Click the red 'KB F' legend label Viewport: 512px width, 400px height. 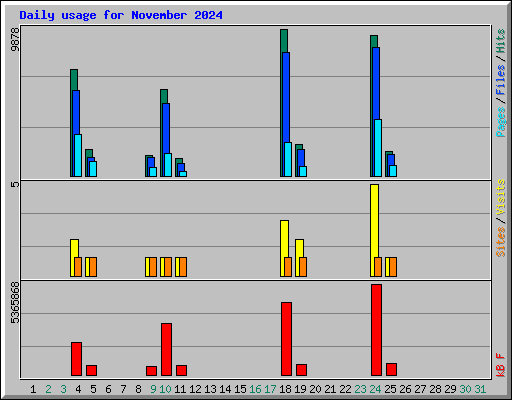[x=501, y=365]
